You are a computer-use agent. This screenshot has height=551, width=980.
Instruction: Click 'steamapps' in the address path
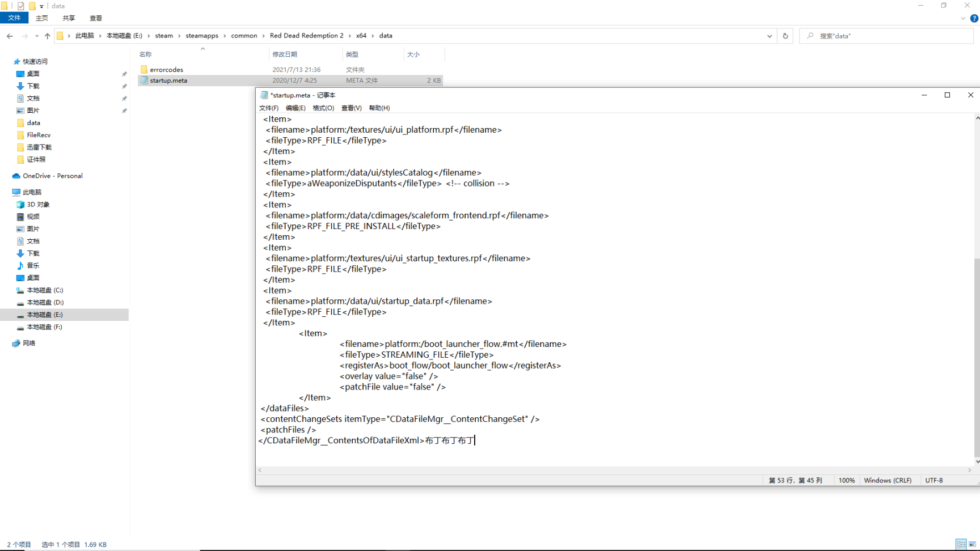[202, 36]
